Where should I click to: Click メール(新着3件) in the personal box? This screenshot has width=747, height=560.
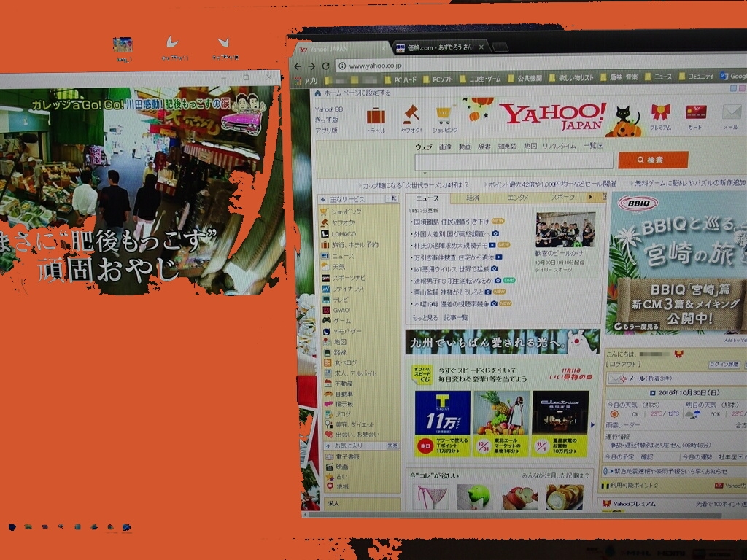pyautogui.click(x=649, y=378)
